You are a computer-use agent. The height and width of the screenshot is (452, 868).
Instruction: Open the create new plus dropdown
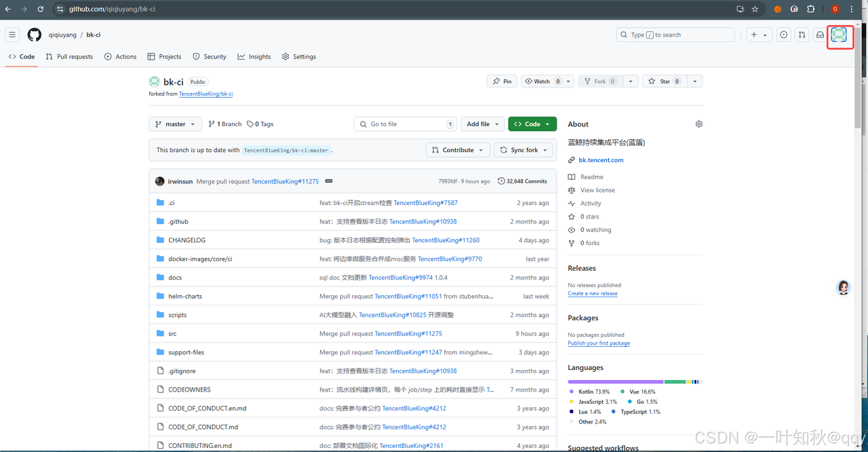point(759,35)
